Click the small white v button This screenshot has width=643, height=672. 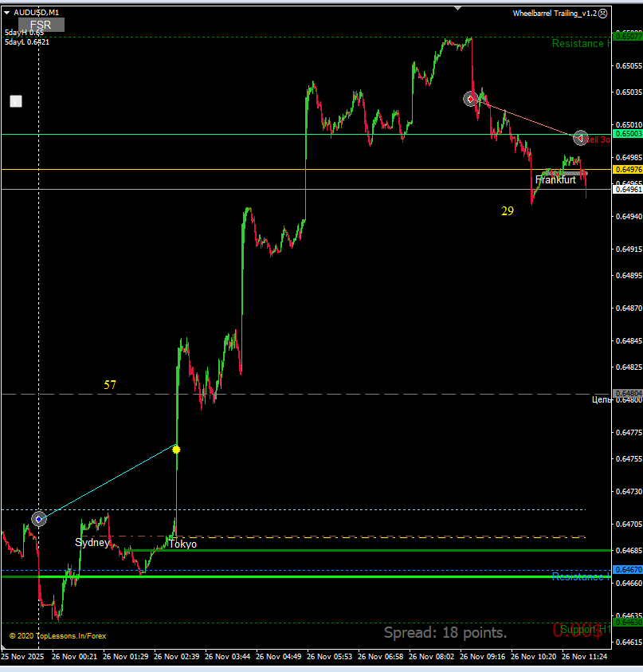pyautogui.click(x=16, y=101)
